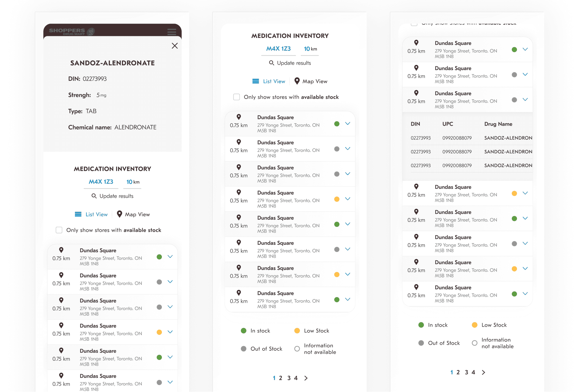Screen dimensions: 579x392
Task: Click orange 'Low Stock' legend dot, middle panel
Action: pos(297,331)
